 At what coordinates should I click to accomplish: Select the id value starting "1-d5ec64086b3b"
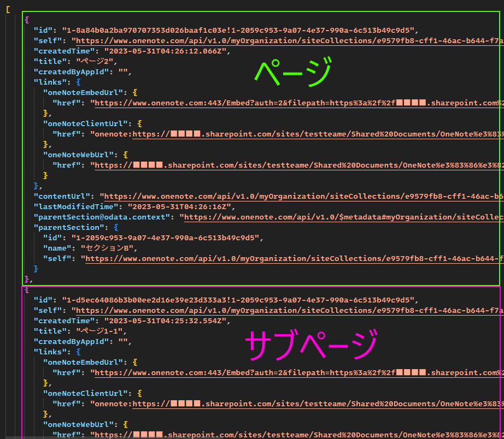(x=238, y=300)
